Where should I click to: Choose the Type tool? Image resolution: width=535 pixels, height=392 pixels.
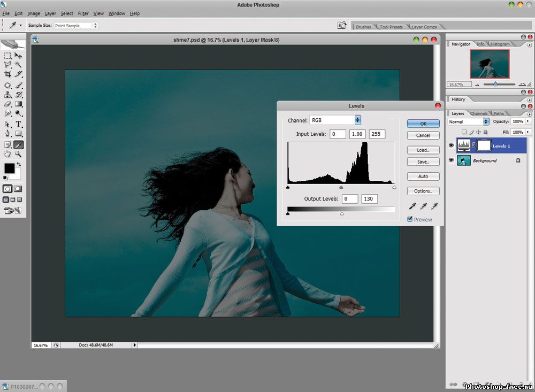(x=18, y=124)
